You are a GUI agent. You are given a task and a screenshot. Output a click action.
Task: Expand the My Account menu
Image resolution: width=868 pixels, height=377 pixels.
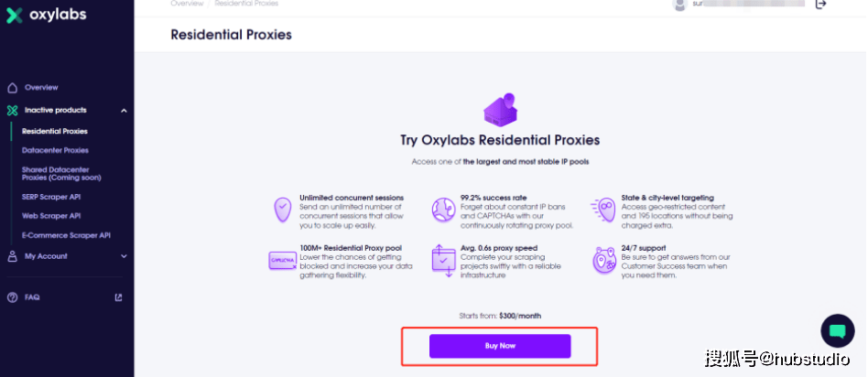[x=124, y=256]
